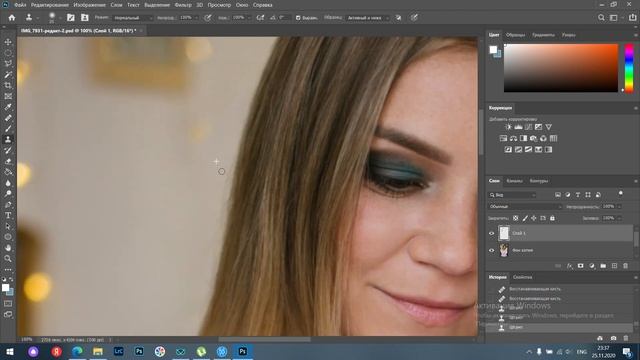The height and width of the screenshot is (360, 640).
Task: Add a Levels adjustment
Action: pos(518,127)
